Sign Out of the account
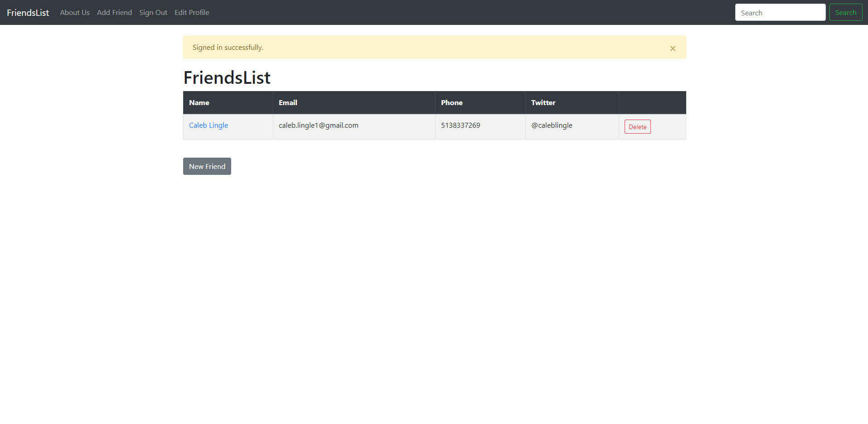 pos(153,13)
